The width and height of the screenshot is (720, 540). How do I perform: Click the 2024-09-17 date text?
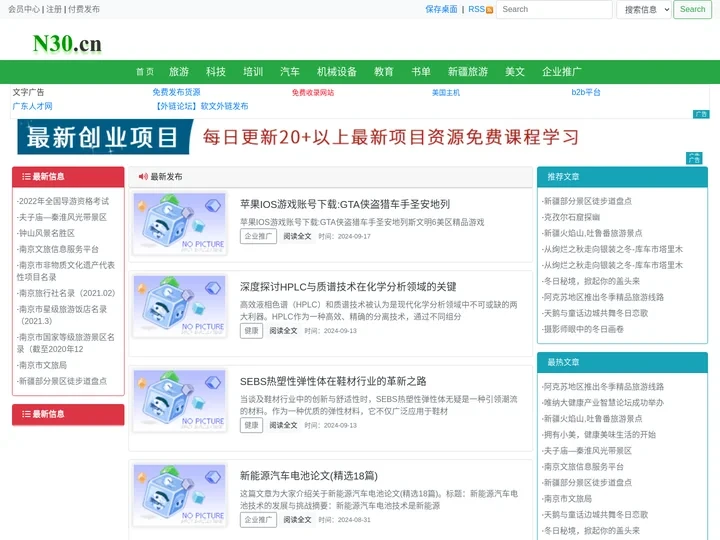pos(354,236)
